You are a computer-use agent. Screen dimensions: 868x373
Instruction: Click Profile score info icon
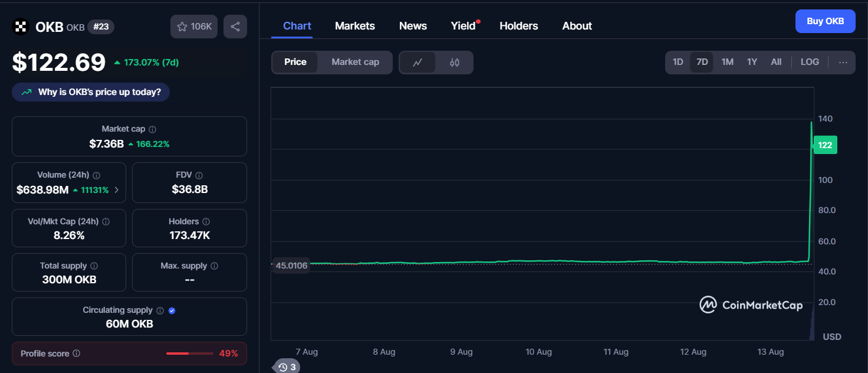[x=77, y=354]
